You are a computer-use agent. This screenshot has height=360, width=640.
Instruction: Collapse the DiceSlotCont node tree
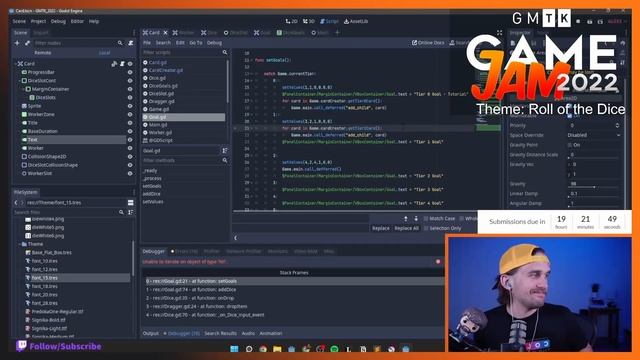(x=19, y=81)
